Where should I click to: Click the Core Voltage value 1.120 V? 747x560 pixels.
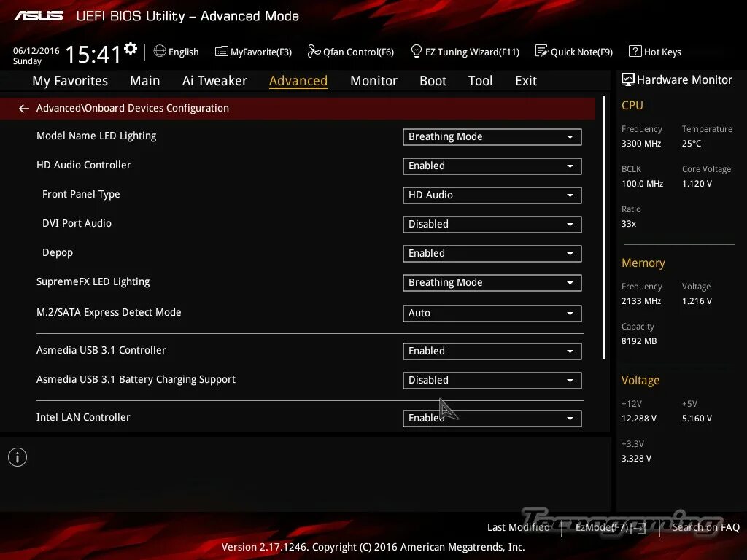pyautogui.click(x=697, y=183)
